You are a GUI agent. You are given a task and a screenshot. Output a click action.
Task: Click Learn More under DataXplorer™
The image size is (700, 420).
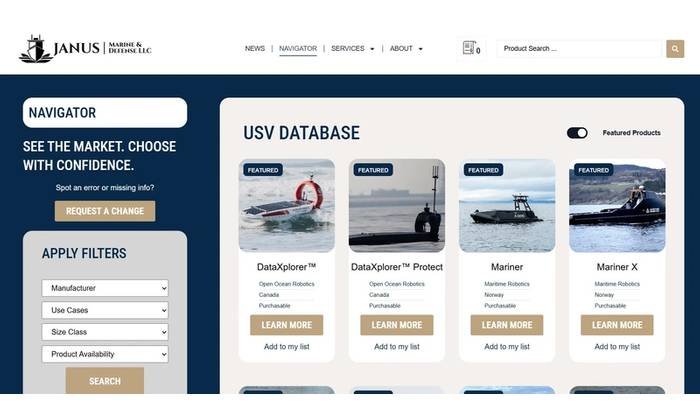(287, 325)
